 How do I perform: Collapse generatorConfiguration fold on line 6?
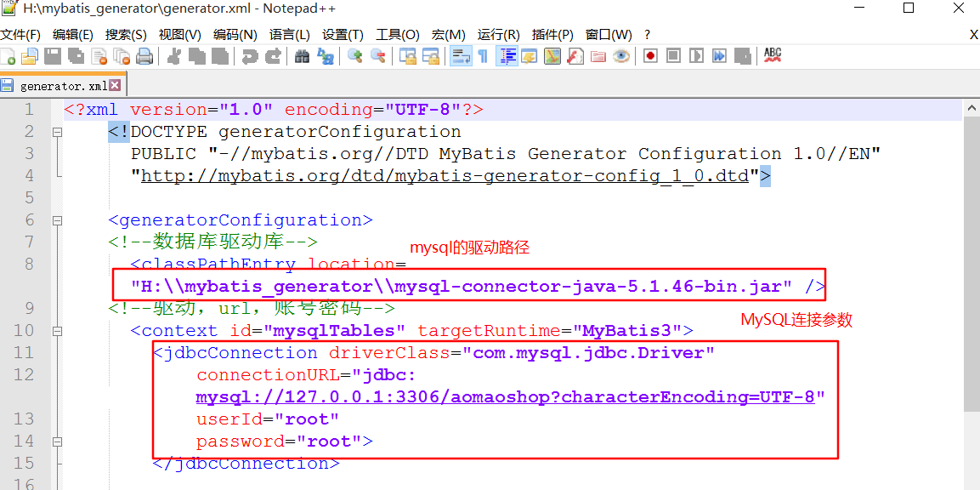58,220
